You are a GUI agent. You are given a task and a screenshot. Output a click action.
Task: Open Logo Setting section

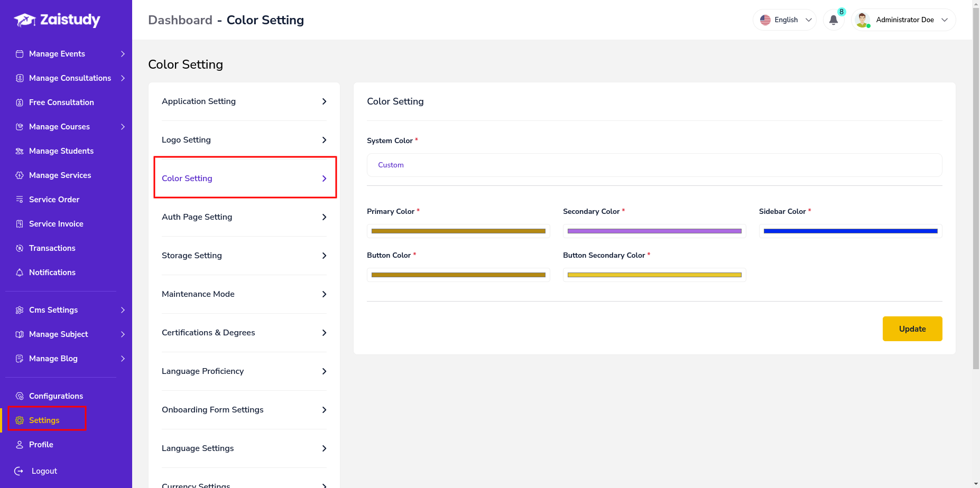(244, 140)
